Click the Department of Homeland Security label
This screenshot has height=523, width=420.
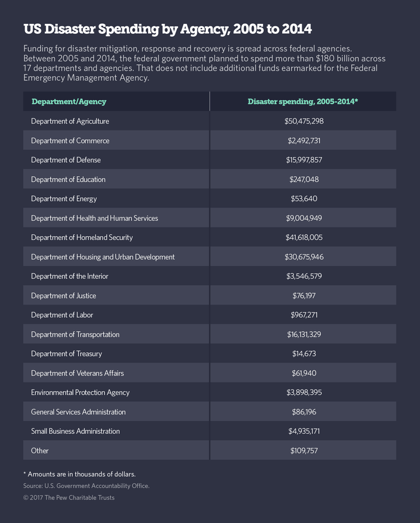click(x=82, y=237)
